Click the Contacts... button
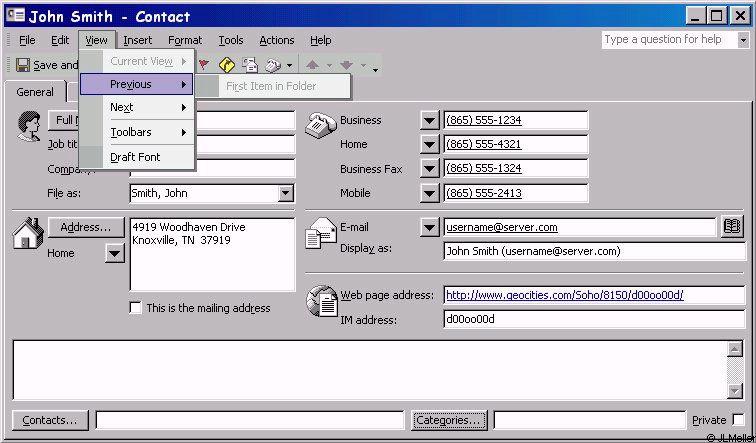This screenshot has width=756, height=443. click(50, 420)
